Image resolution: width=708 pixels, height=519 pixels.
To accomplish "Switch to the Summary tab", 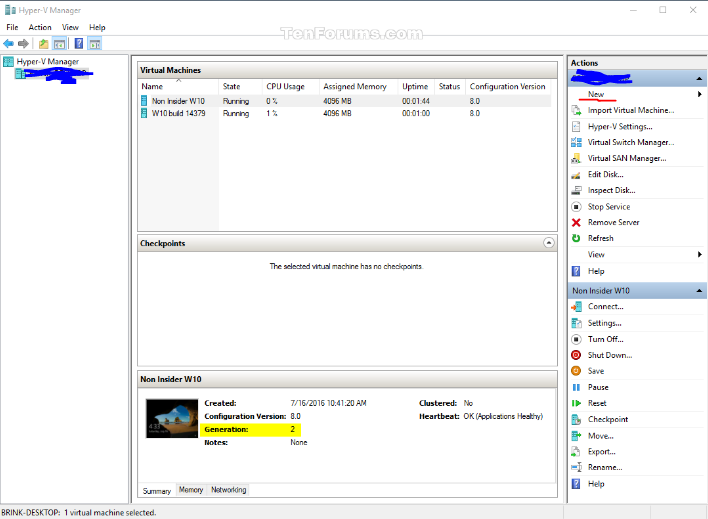I will [157, 491].
